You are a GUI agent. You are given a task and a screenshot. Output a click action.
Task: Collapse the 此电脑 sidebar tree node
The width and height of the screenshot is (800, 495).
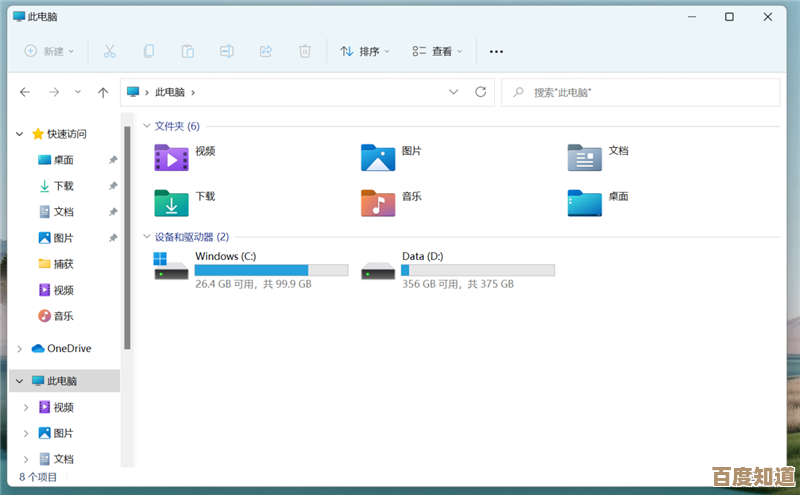[x=19, y=381]
